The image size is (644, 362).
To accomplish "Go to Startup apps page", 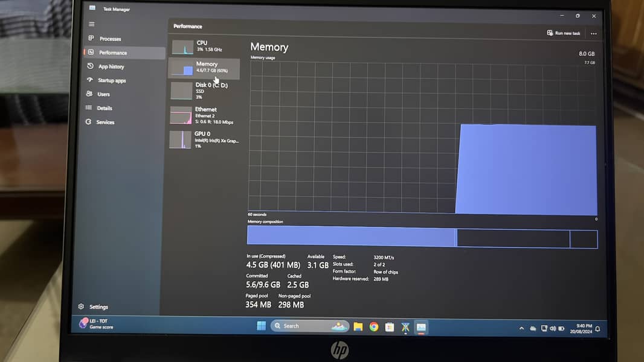I will tap(111, 80).
